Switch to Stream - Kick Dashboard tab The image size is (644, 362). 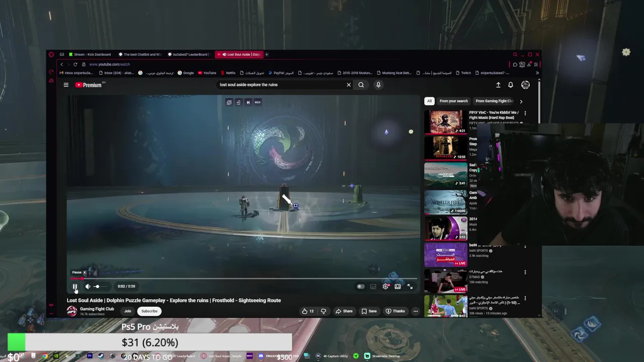coord(90,54)
